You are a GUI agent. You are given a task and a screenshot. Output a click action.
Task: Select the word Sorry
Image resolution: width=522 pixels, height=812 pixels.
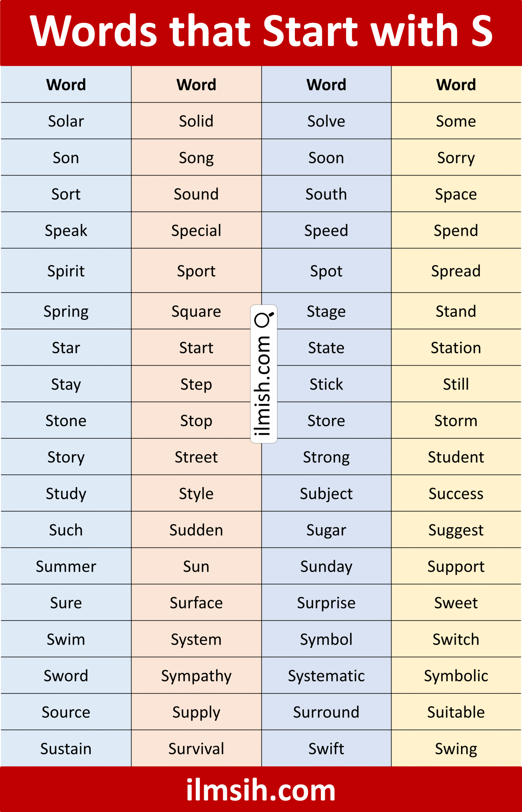456,158
